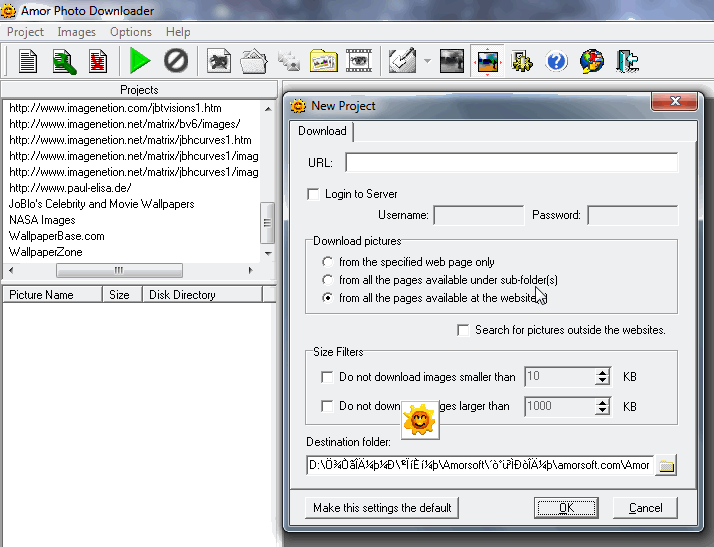Start download with green play icon
This screenshot has width=714, height=547.
coord(140,61)
